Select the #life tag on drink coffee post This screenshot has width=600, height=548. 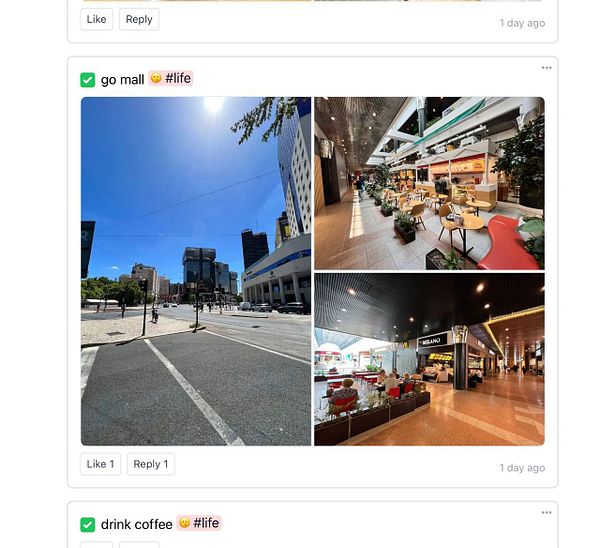pos(206,523)
